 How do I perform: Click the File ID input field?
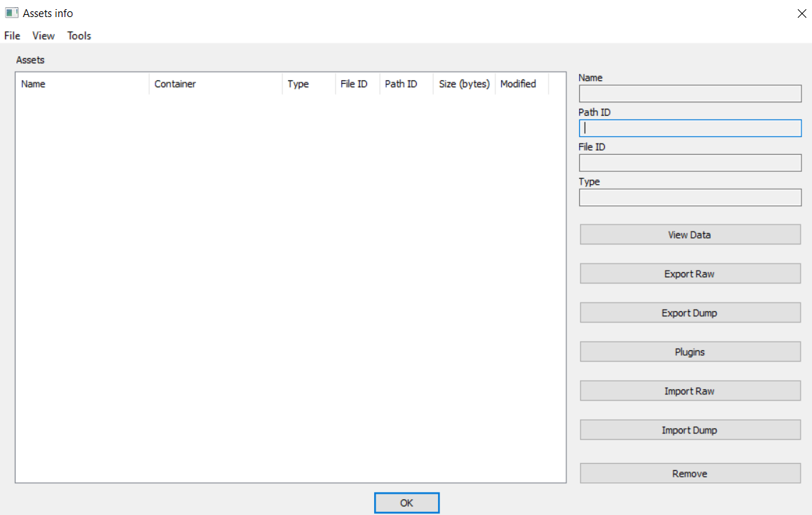689,163
